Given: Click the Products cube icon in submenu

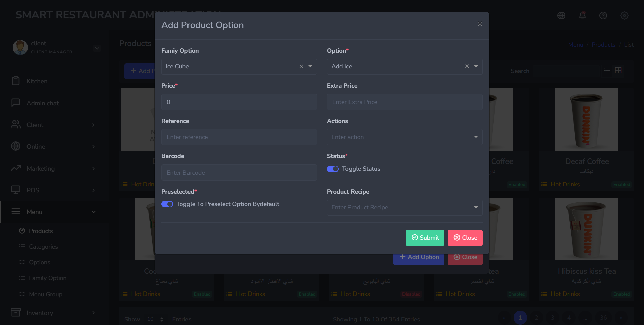Looking at the screenshot, I should click(22, 231).
